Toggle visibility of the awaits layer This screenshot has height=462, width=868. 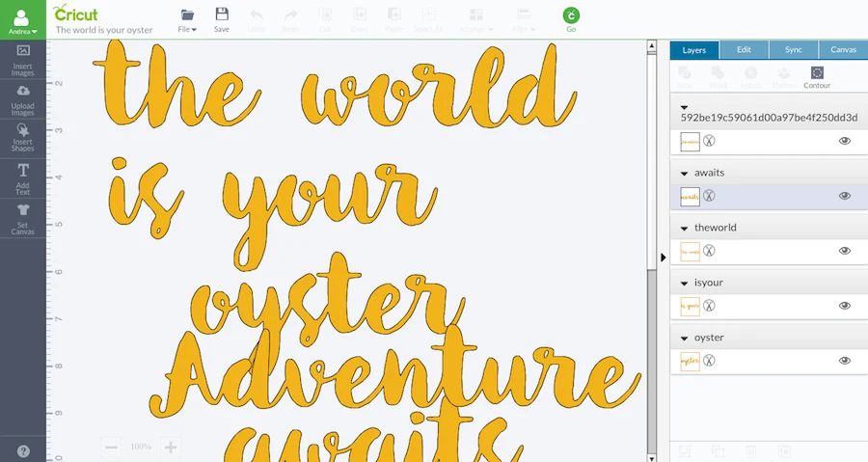point(845,196)
